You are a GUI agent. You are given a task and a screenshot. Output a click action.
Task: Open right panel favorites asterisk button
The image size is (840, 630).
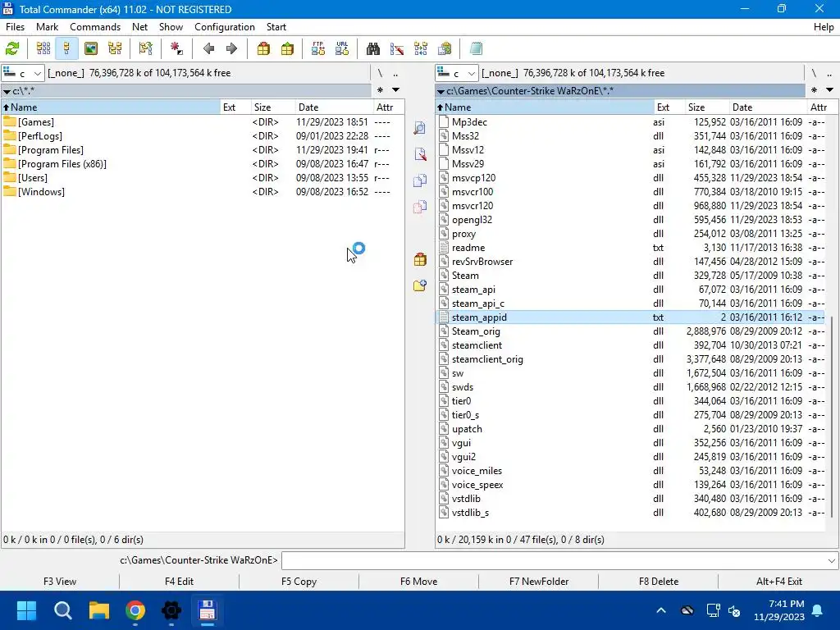815,90
